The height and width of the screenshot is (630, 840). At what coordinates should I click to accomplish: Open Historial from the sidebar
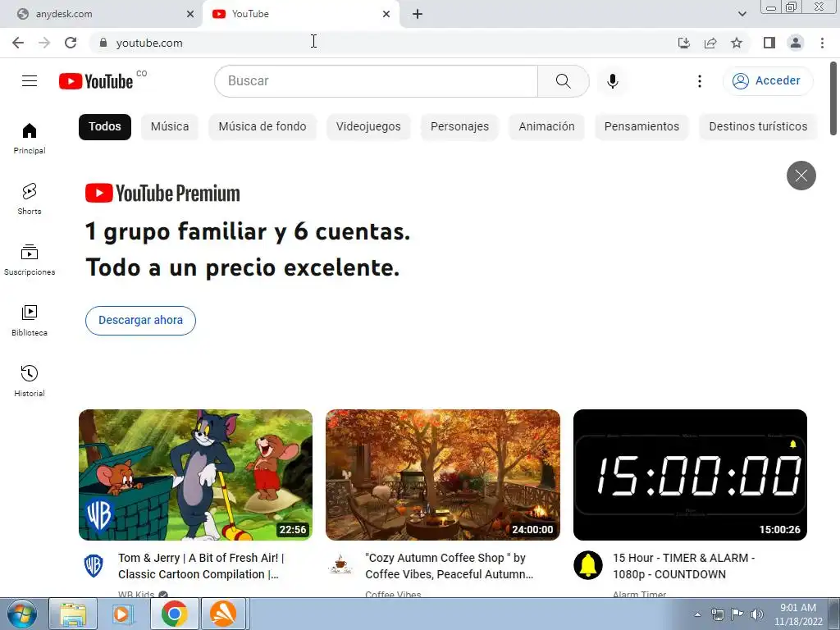pyautogui.click(x=30, y=381)
